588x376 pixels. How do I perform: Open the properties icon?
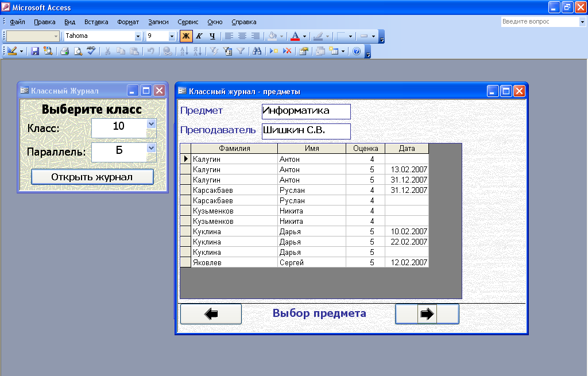click(303, 51)
